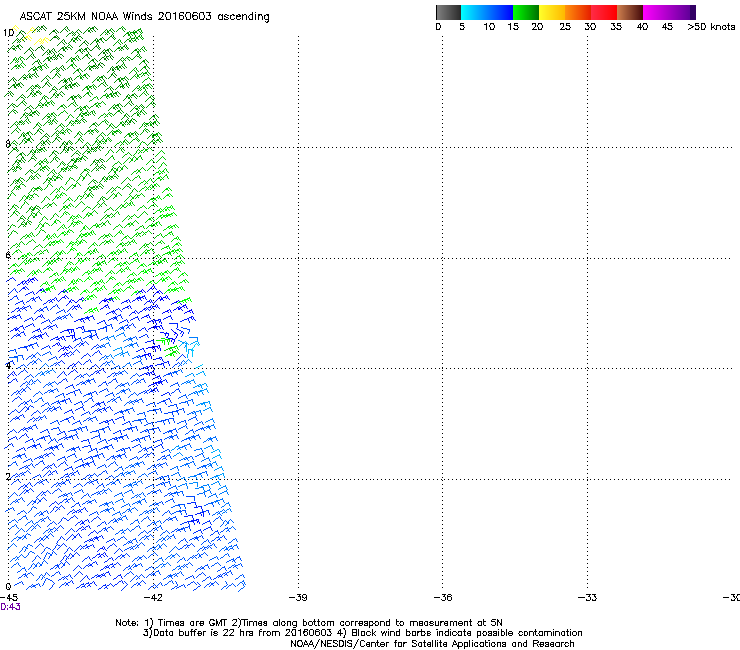Click the longitude '-45' axis label
Screen dimensions: 740x650
point(9,598)
